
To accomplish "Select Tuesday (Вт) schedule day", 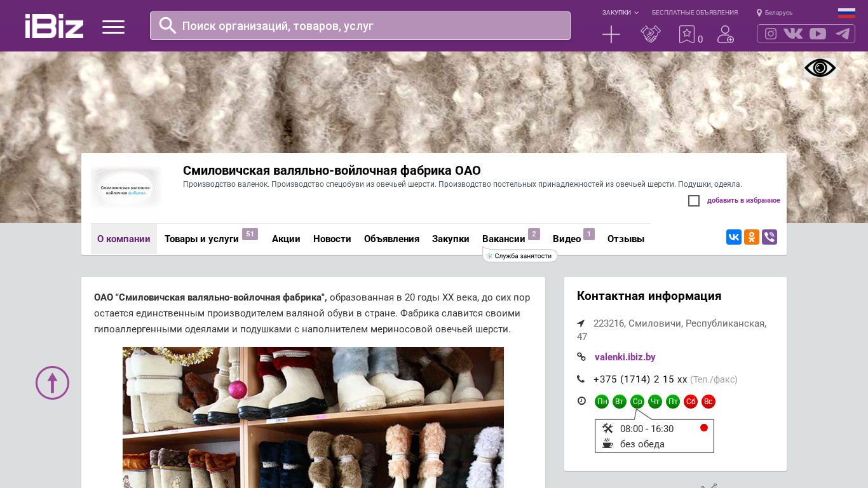I will (x=620, y=402).
